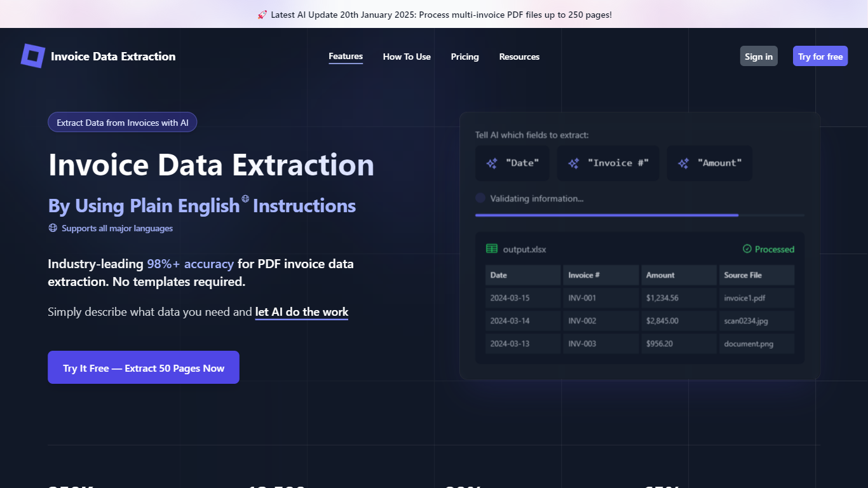Click the $1,234.56 amount cell
The width and height of the screenshot is (868, 488).
point(679,298)
